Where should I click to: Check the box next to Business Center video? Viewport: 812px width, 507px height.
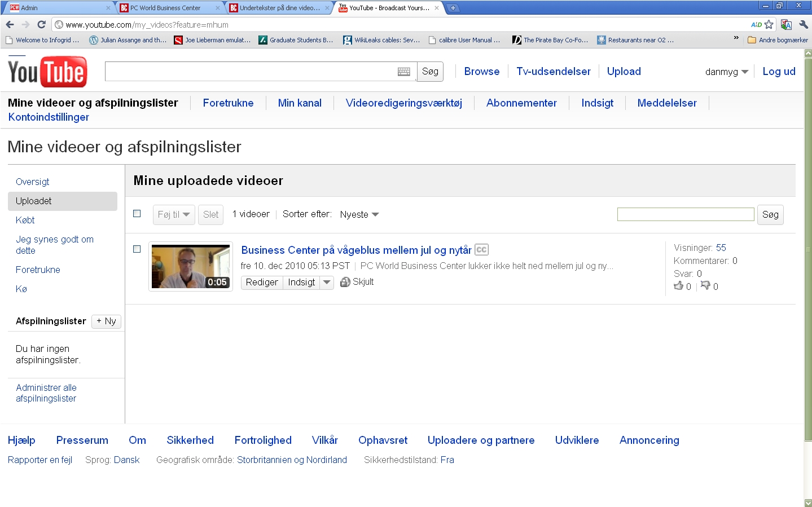click(x=137, y=249)
